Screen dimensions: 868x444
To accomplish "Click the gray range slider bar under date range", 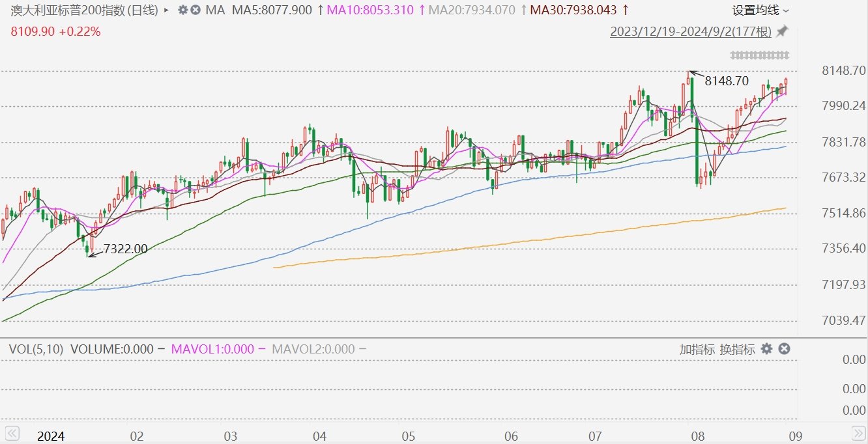I will pyautogui.click(x=760, y=54).
